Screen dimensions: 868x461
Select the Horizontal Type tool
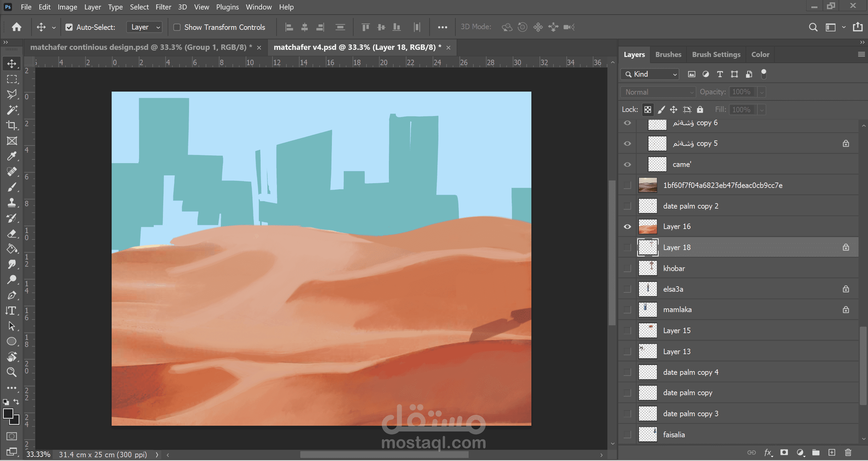tap(12, 310)
